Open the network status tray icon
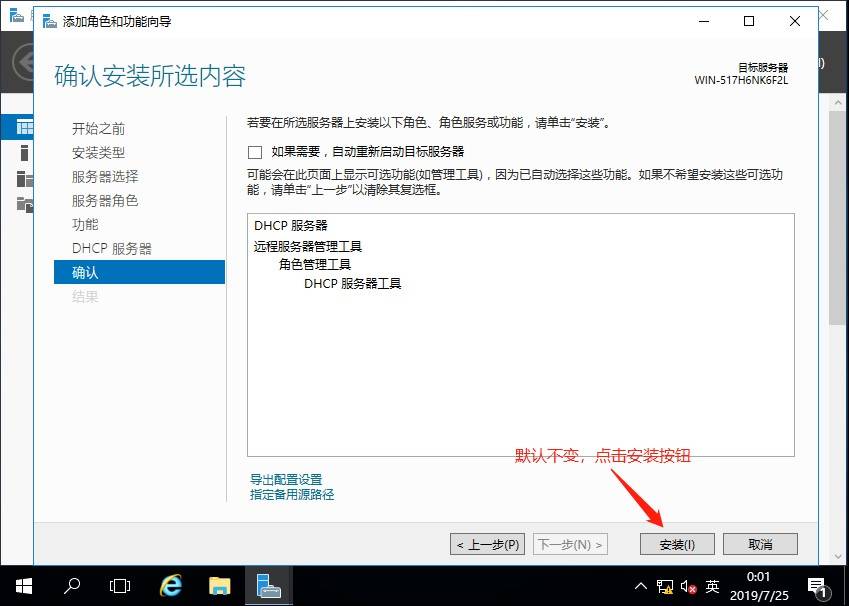Screen dimensions: 849x606 [666, 585]
